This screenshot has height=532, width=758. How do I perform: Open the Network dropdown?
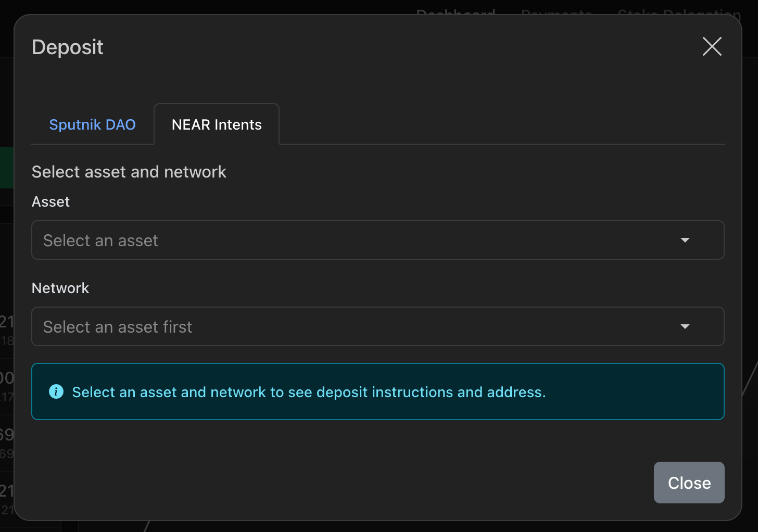[378, 326]
